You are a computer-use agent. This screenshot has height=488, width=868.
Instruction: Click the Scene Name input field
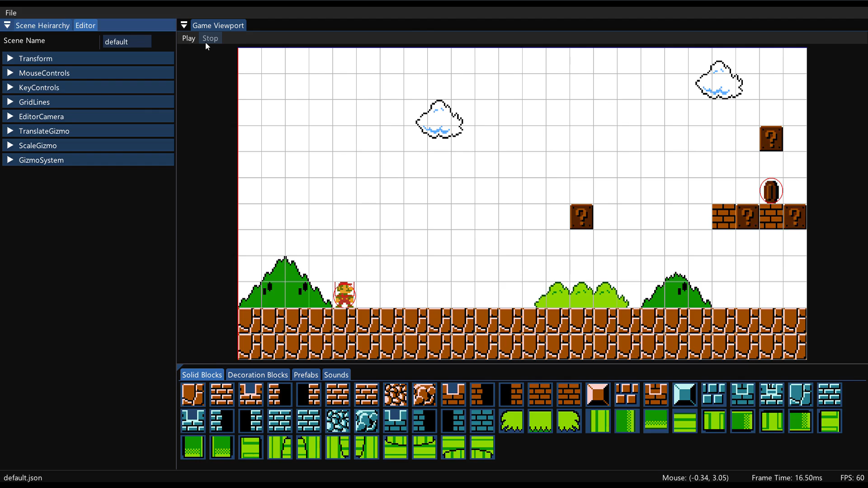coord(127,42)
